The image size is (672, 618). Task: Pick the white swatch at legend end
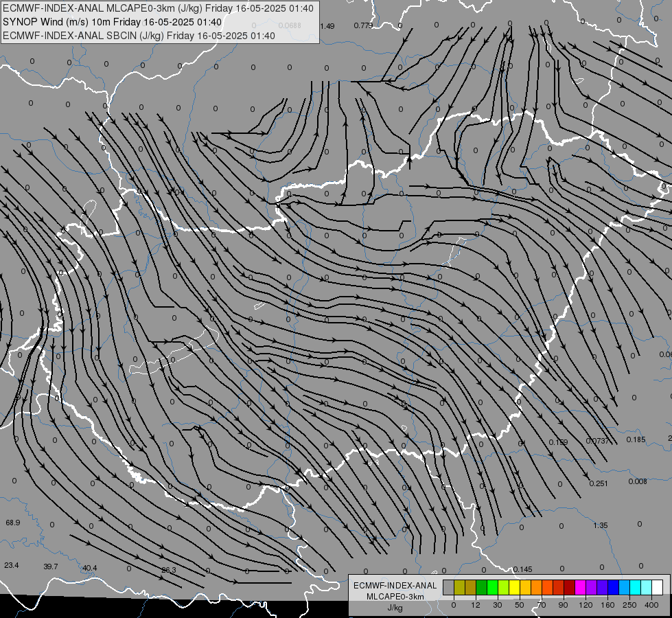658,588
